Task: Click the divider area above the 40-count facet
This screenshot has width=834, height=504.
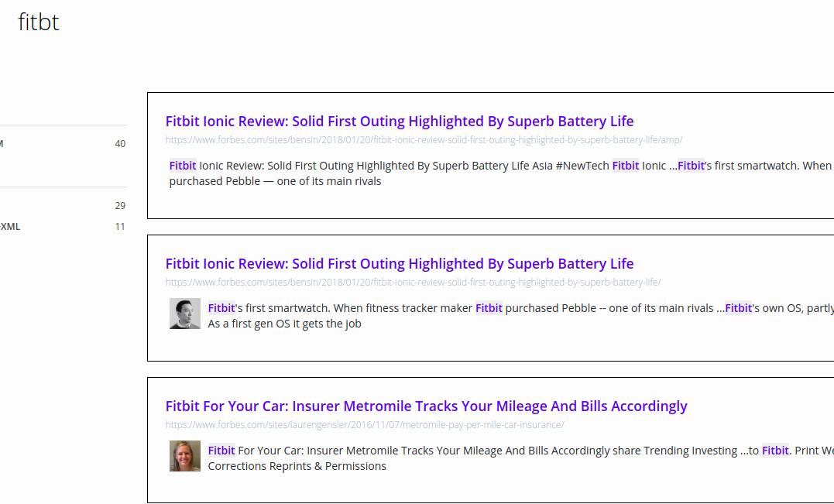Action: coord(62,125)
